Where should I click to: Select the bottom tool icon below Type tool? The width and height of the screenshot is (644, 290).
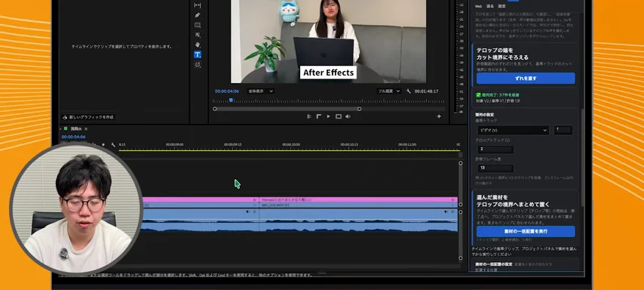tap(198, 65)
